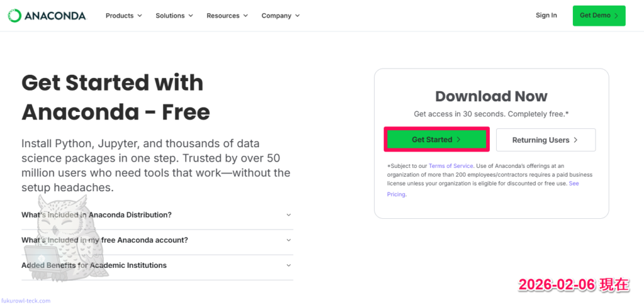
Task: Expand Added Benefits for Academic Institutions
Action: (x=94, y=265)
